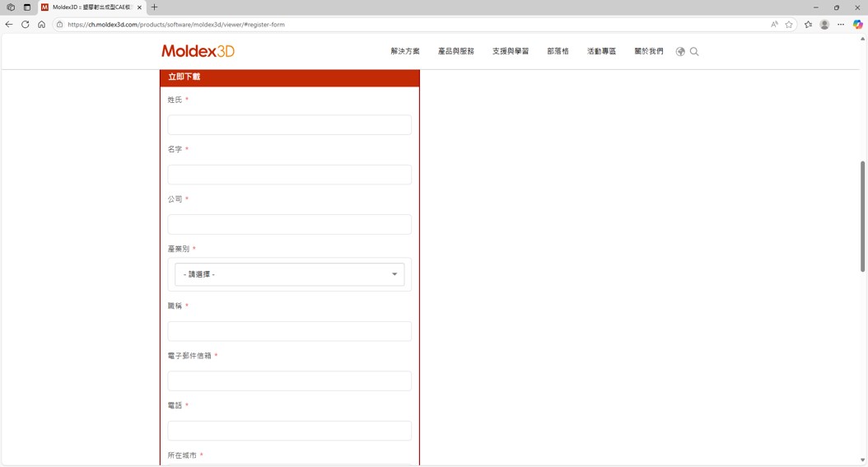The width and height of the screenshot is (868, 467).
Task: Minimize the browser window
Action: [815, 7]
